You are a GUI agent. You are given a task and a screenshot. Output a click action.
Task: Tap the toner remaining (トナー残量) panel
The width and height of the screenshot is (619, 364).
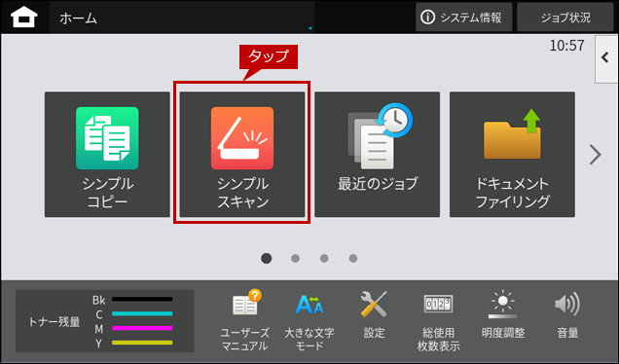[104, 321]
